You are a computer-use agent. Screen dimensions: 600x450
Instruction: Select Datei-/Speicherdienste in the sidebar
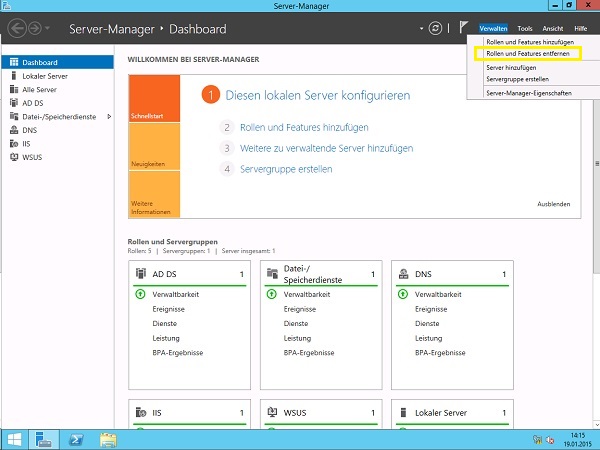57,117
